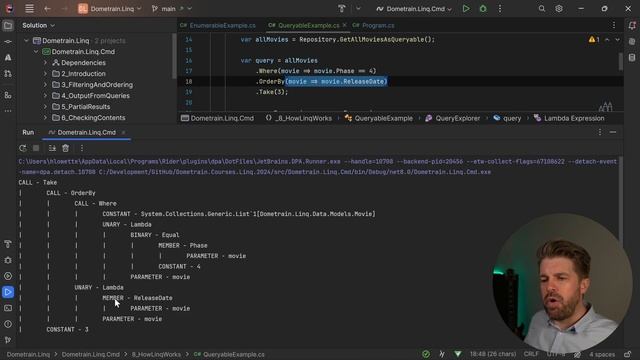
Task: Go to next highlighted problem arrow
Action: (617, 40)
